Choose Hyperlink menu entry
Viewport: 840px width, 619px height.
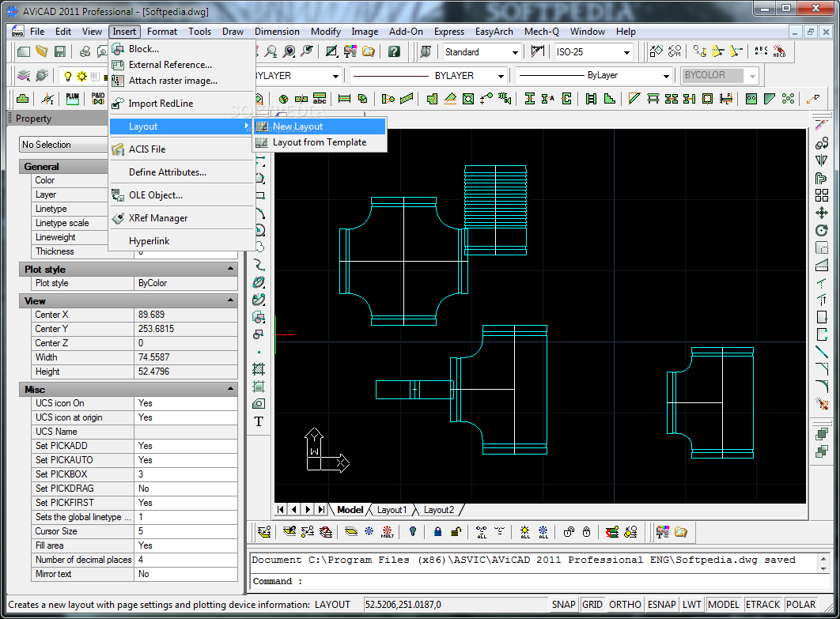pyautogui.click(x=181, y=241)
